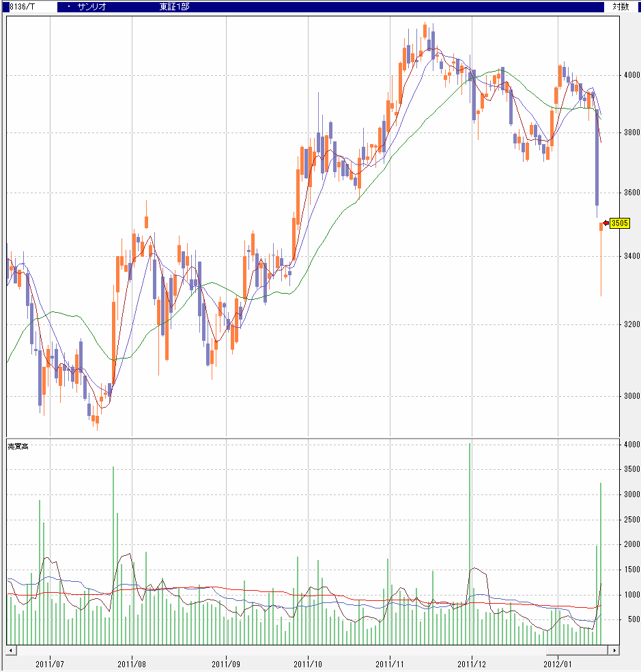Click the 2011/12 date axis label
The image size is (641, 672).
click(x=472, y=664)
